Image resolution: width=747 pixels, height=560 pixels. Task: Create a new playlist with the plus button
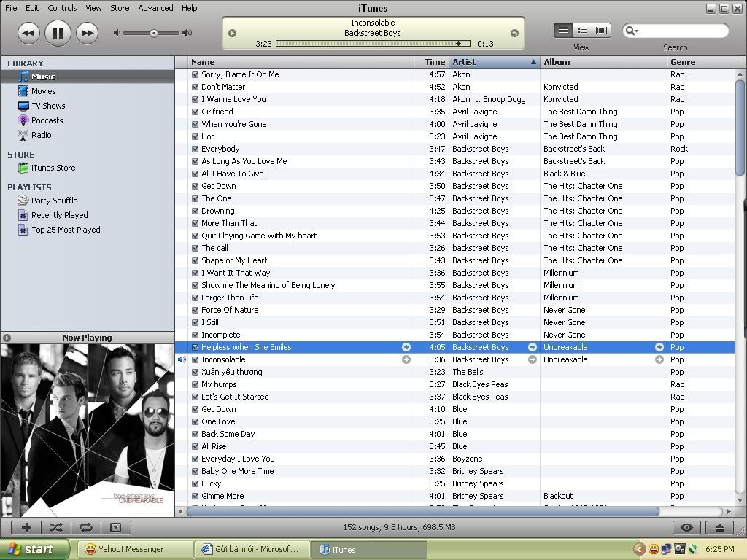pyautogui.click(x=26, y=527)
